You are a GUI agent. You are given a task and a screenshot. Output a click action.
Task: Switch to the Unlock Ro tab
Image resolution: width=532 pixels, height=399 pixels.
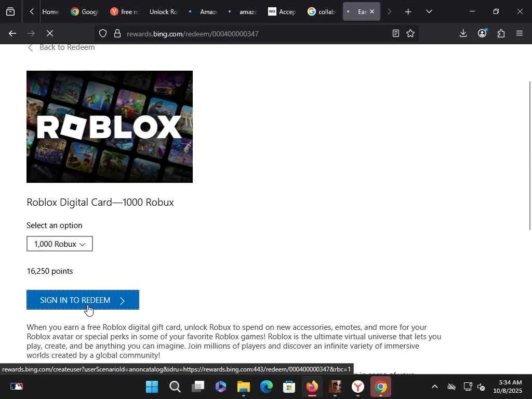pyautogui.click(x=164, y=11)
